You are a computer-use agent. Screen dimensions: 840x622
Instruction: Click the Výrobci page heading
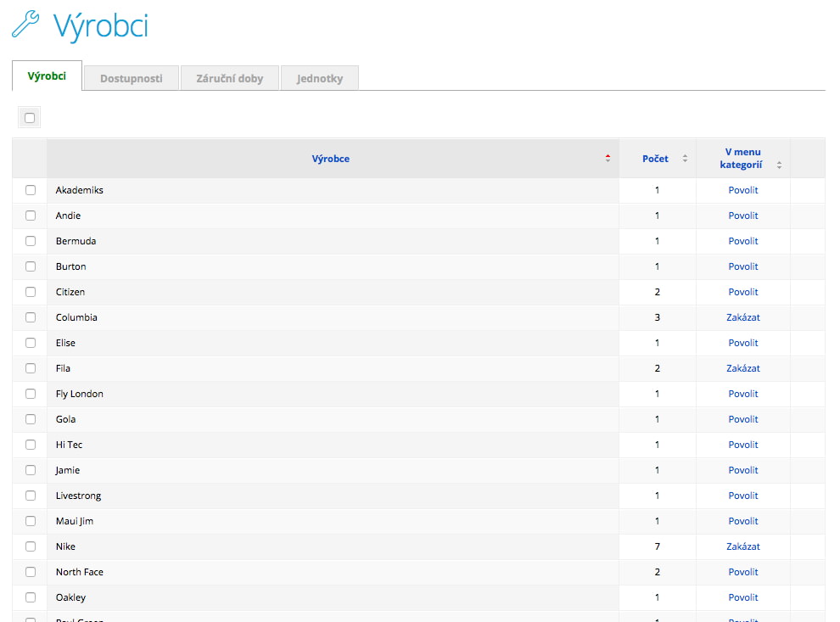(101, 25)
